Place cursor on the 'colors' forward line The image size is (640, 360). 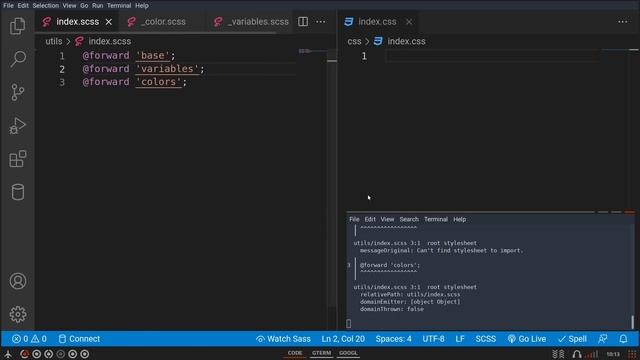134,82
